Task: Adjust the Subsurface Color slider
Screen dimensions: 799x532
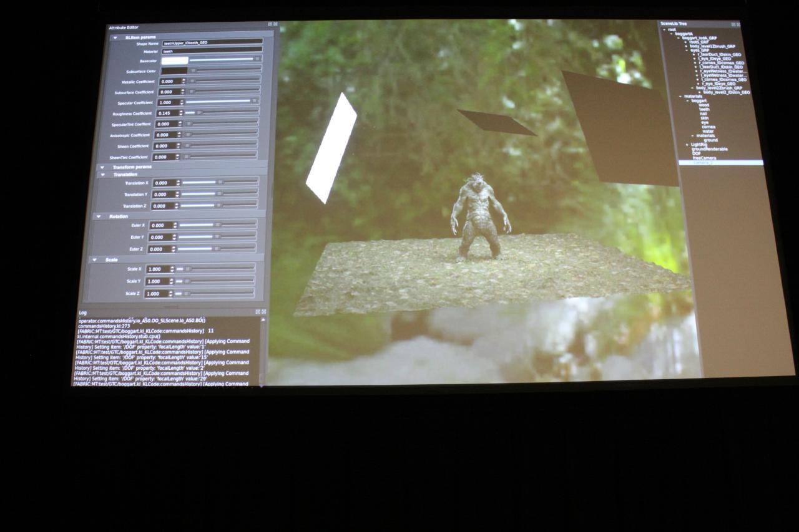Action: [225, 70]
